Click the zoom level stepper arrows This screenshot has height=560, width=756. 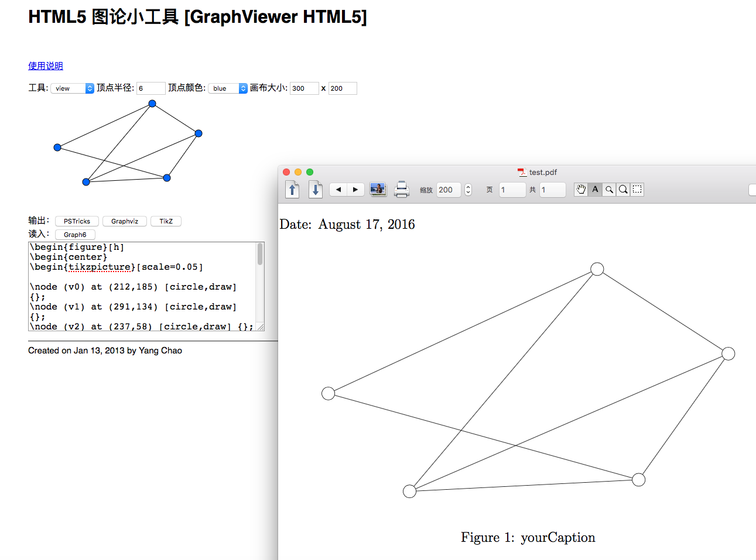(x=468, y=190)
